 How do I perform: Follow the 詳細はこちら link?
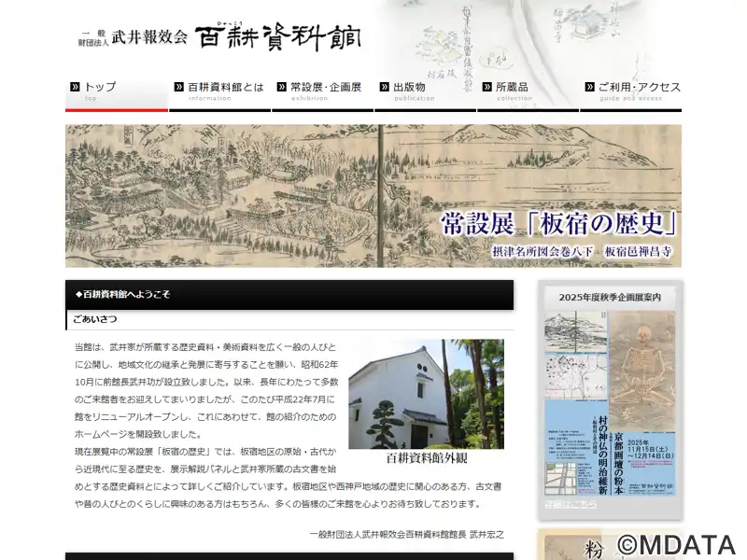571,503
